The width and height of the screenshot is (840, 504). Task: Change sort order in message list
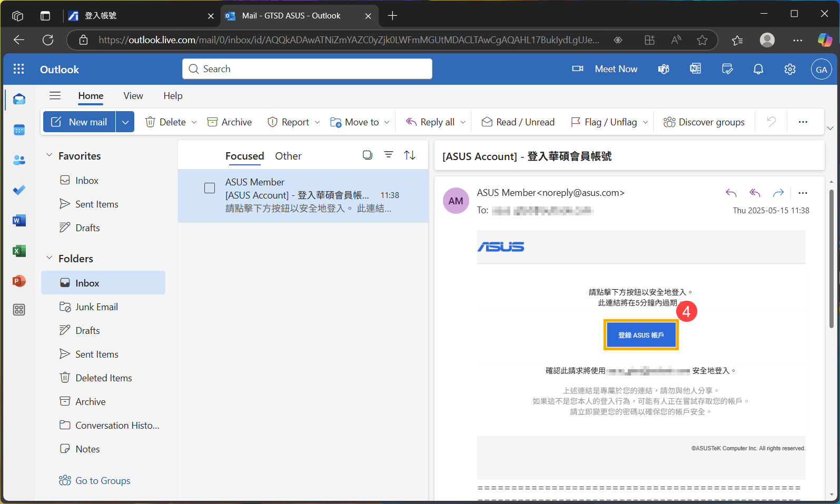coord(410,155)
